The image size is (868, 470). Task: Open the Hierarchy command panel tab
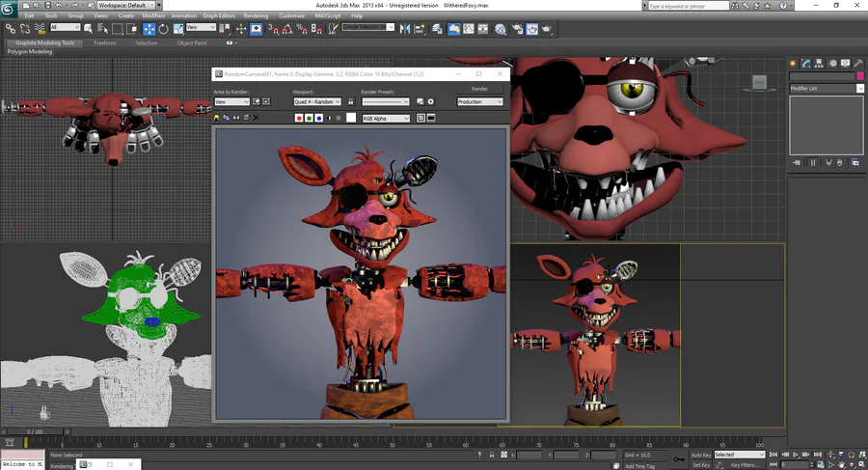pyautogui.click(x=819, y=63)
